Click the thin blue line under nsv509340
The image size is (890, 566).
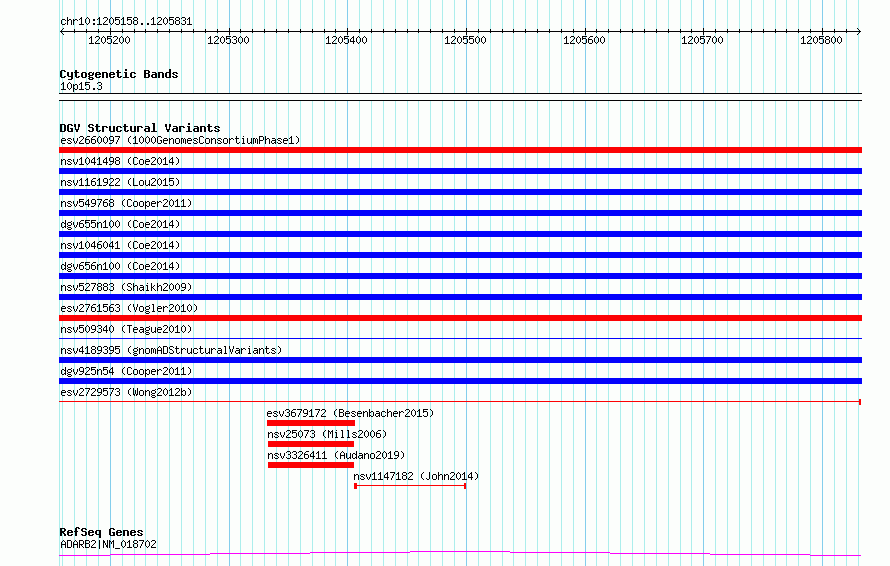tap(460, 339)
